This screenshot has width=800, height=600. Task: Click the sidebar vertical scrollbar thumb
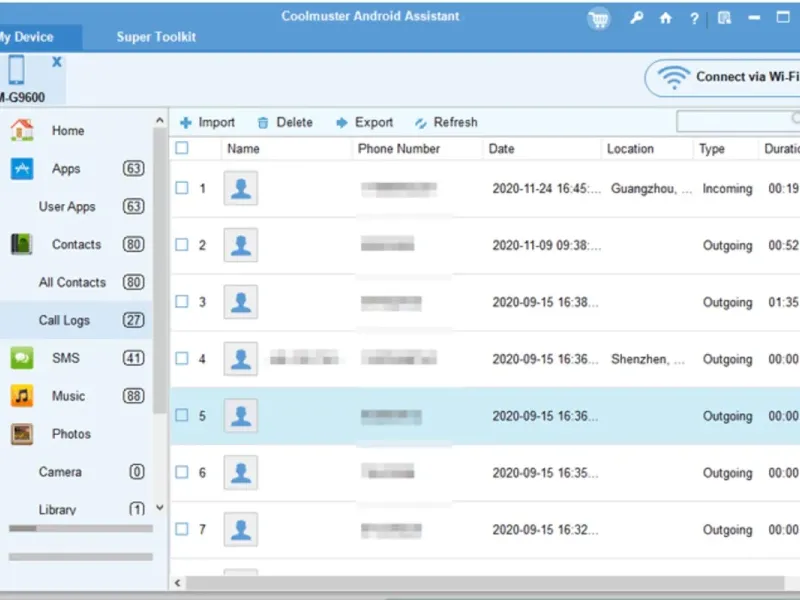pos(160,270)
